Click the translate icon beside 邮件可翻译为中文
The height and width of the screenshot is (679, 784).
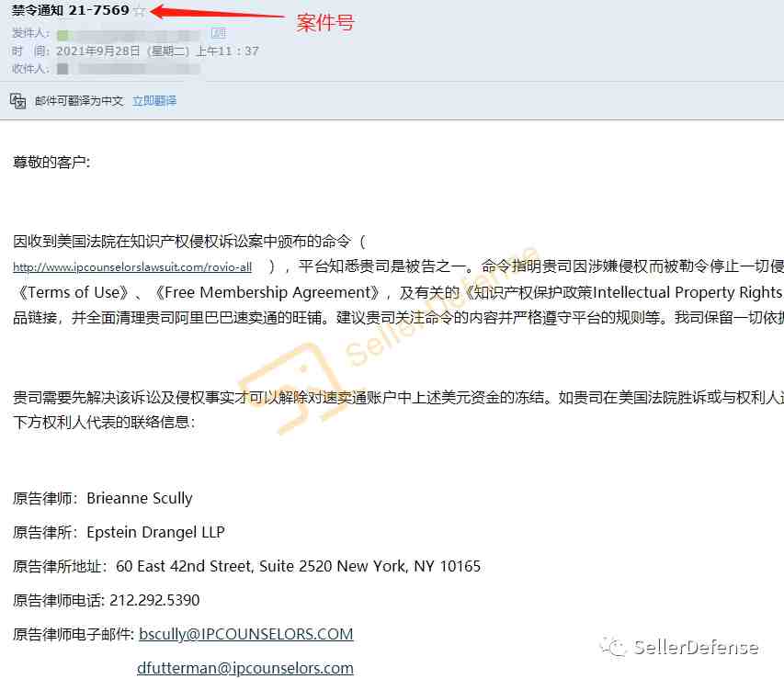(x=18, y=100)
